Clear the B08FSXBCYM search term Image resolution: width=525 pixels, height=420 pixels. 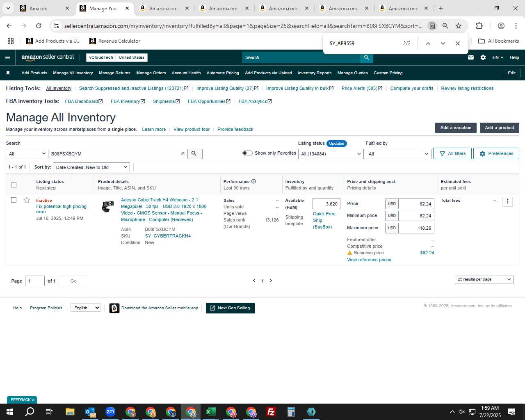click(183, 153)
